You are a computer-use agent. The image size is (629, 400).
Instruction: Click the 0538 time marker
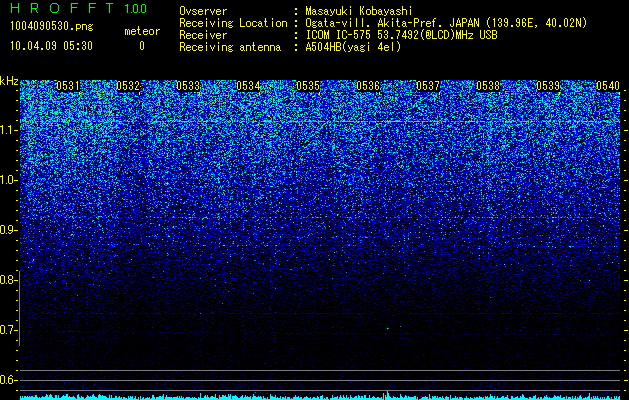488,86
